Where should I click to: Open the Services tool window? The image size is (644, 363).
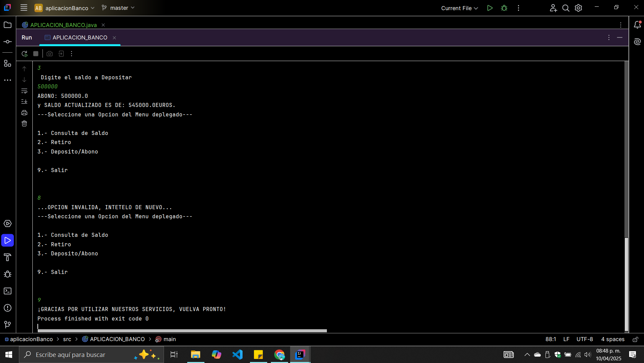(7, 224)
